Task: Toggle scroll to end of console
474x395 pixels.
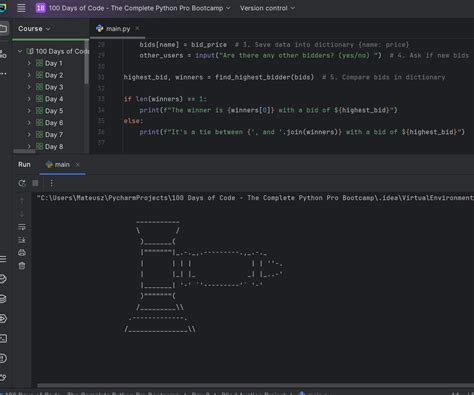Action: [x=22, y=240]
